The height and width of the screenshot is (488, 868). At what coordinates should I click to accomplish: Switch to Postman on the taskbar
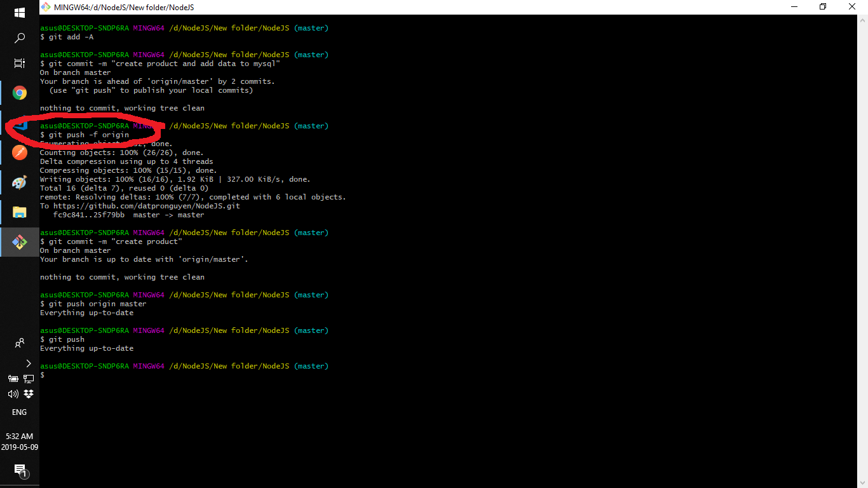pyautogui.click(x=20, y=152)
